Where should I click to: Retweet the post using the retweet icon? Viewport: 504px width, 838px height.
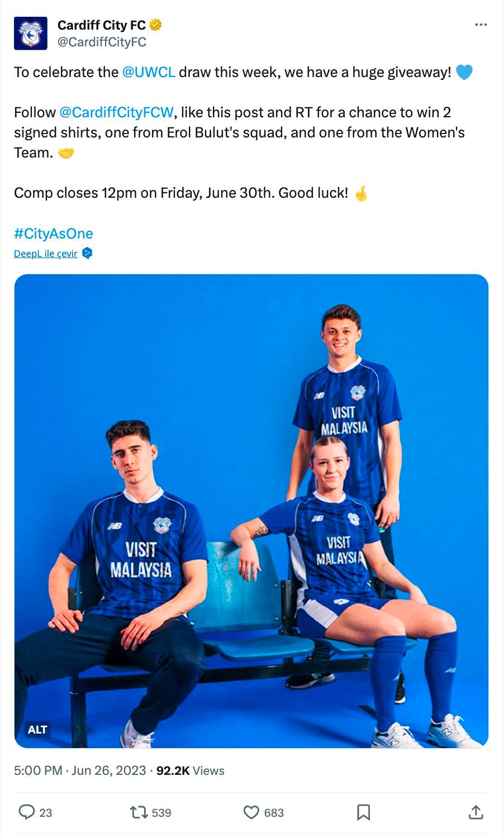coord(139,812)
